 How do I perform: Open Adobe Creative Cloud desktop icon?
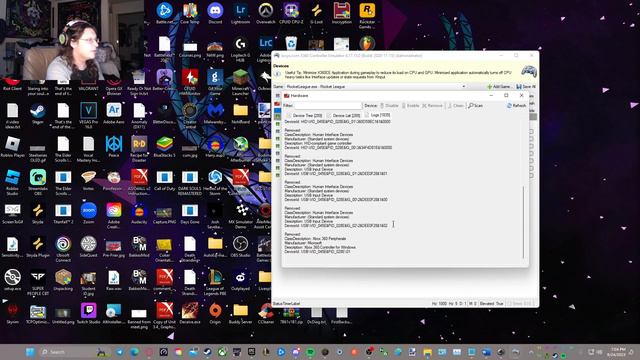[114, 216]
